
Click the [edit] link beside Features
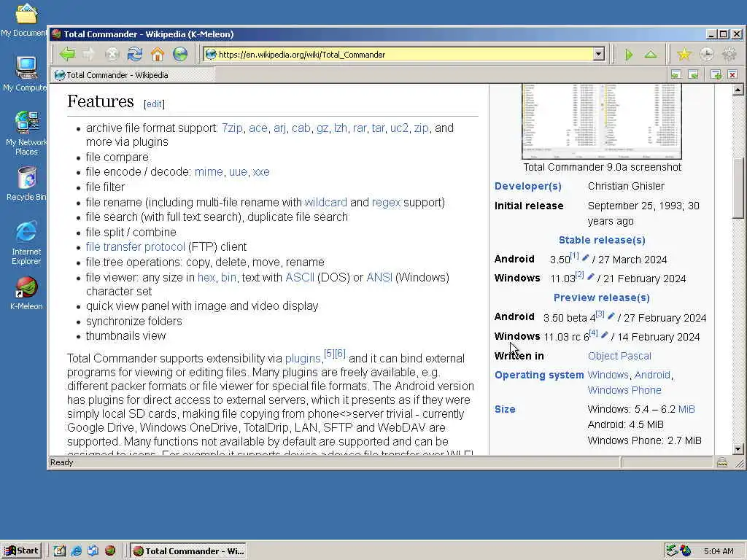click(x=154, y=104)
